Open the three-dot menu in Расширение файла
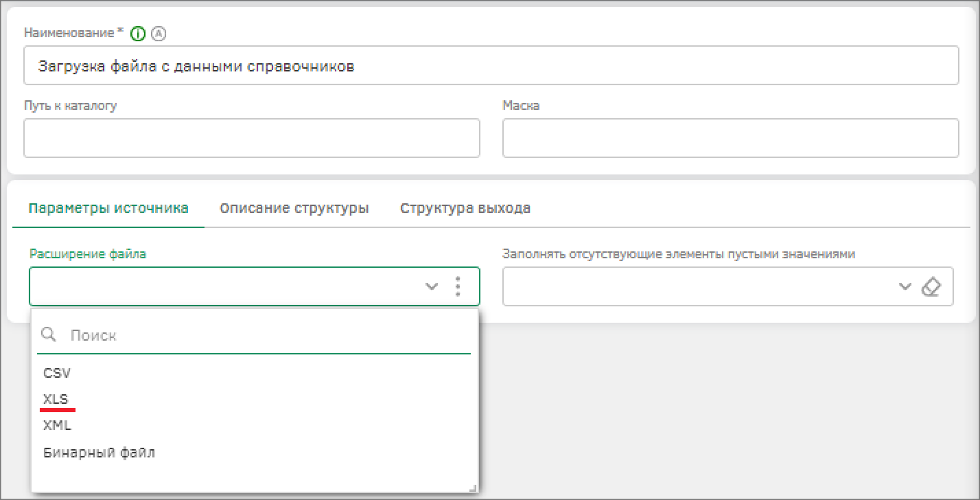The width and height of the screenshot is (980, 500). (x=458, y=286)
